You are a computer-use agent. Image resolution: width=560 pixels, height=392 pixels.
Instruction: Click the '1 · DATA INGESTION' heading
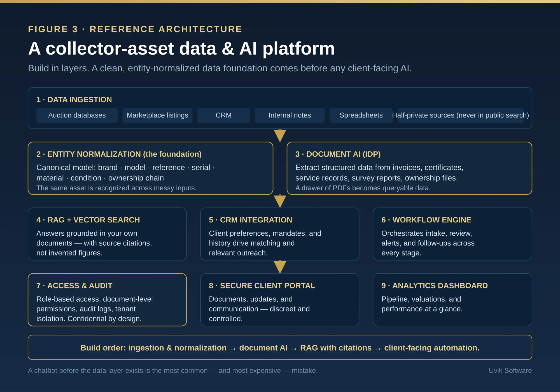(x=74, y=100)
